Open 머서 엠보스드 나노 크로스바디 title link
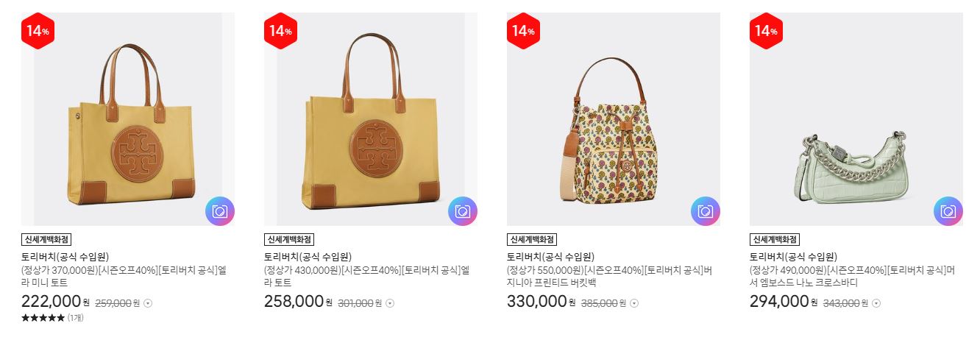The image size is (980, 340). pyautogui.click(x=852, y=276)
